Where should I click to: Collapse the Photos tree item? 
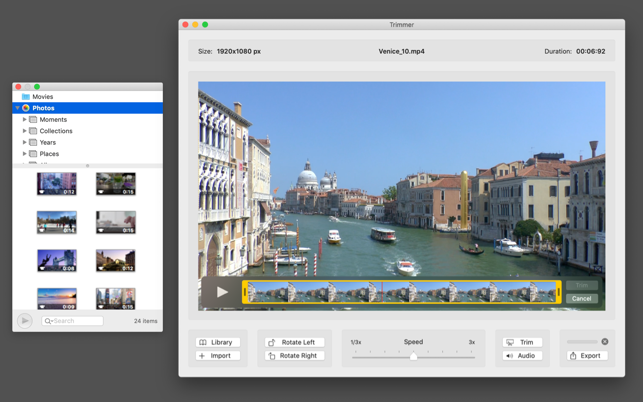coord(18,108)
